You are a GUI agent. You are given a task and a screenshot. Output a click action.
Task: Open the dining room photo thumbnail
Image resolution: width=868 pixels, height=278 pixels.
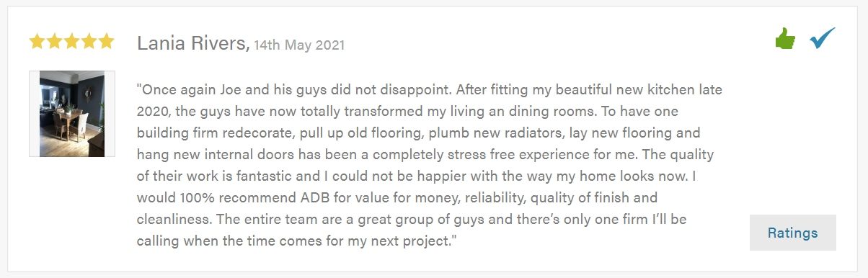point(72,114)
